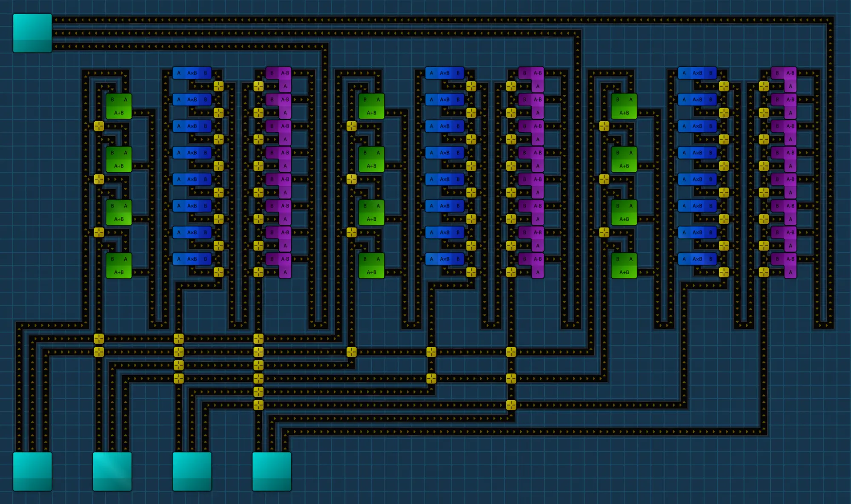Pick bottom purple A-B subtractor in middle column
The height and width of the screenshot is (504, 851).
click(532, 265)
